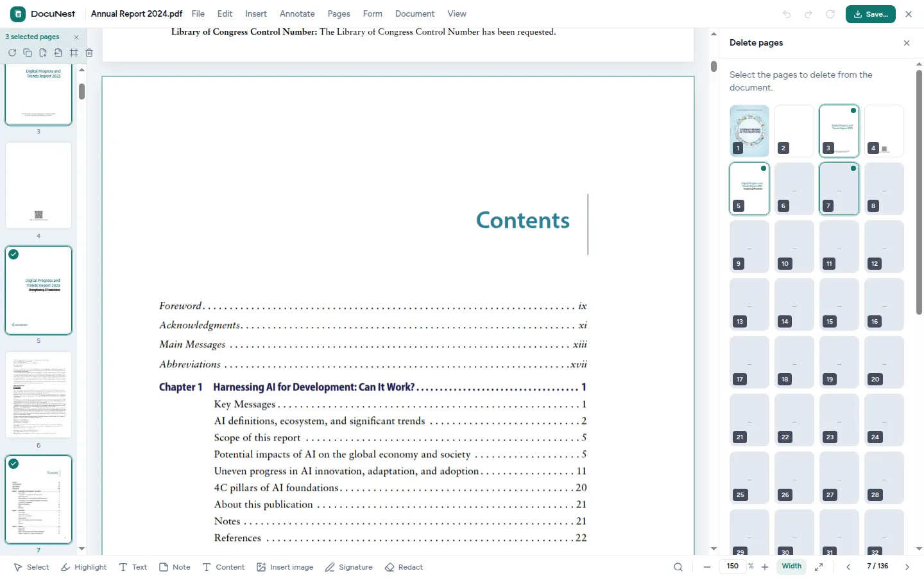Open the Signature tool
This screenshot has width=924, height=578.
coord(348,567)
